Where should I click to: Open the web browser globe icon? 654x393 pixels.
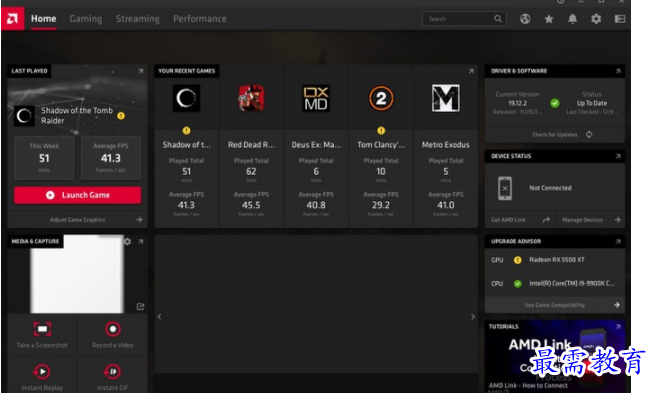click(x=525, y=19)
